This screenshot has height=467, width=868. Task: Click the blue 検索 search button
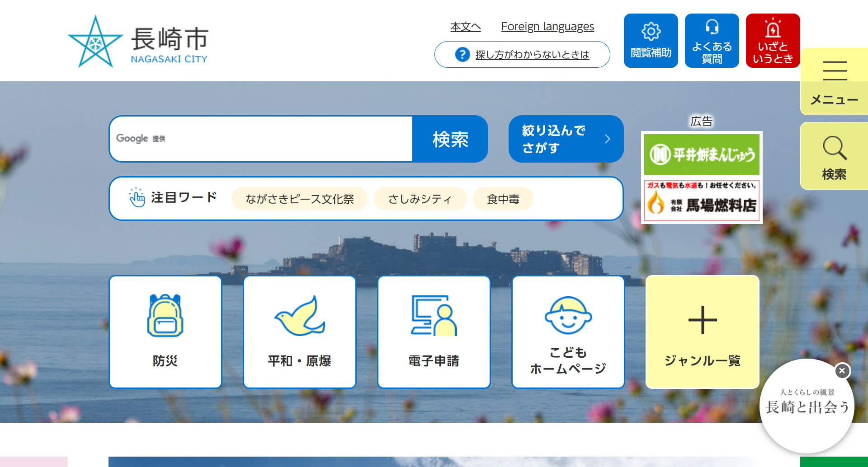click(x=450, y=139)
